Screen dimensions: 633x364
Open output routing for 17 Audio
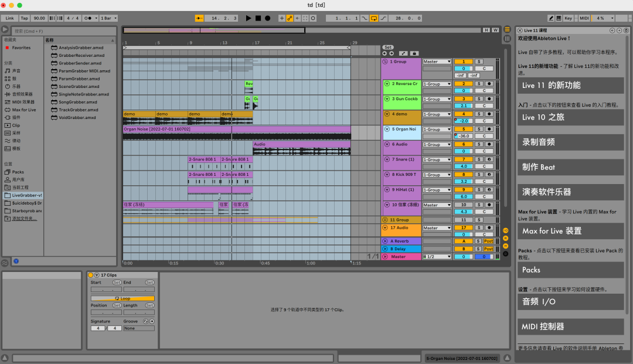[x=437, y=228]
